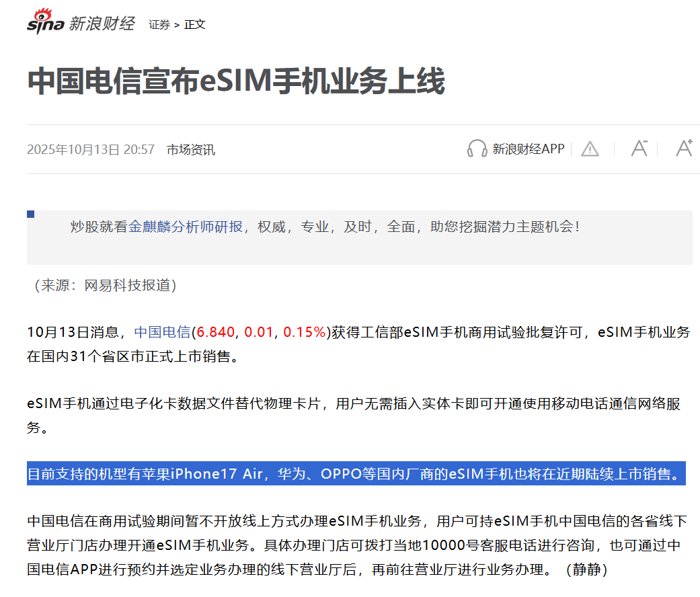Click the paragraph starting 中国电信在商用试验期间
Screen dimensions: 700x597
(356, 545)
